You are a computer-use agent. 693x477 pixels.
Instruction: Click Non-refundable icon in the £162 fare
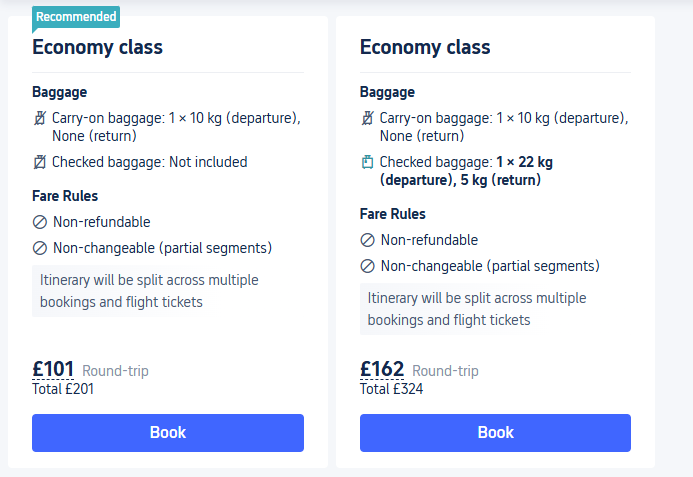367,240
